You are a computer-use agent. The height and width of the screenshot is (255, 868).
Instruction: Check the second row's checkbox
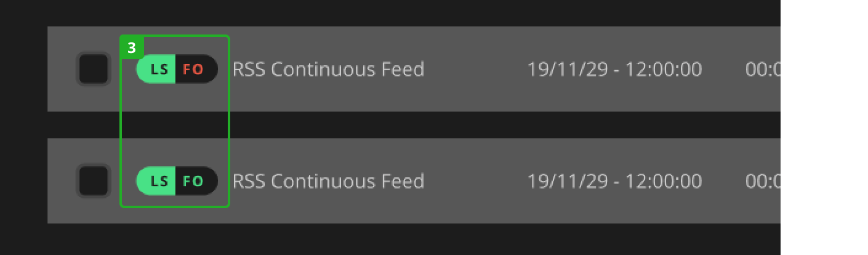(94, 181)
